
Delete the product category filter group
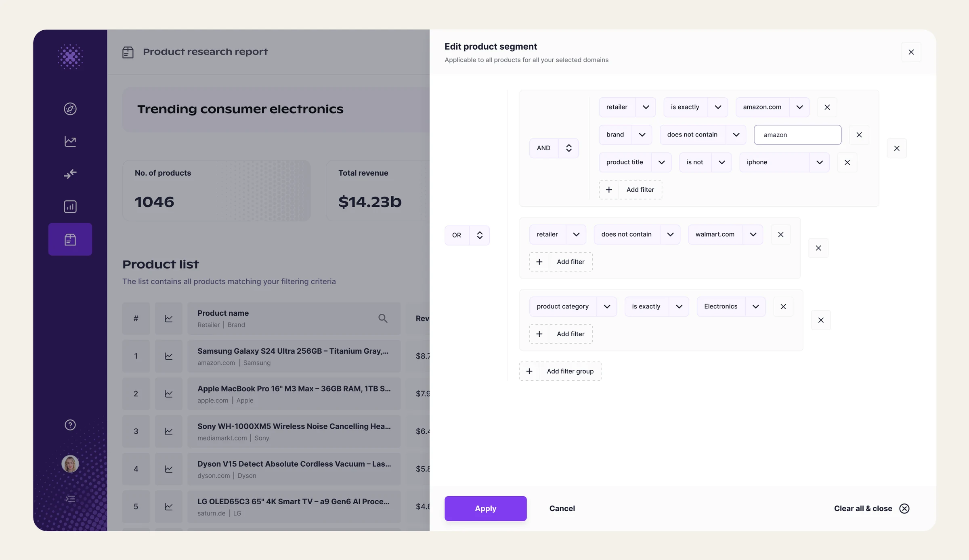pos(821,320)
